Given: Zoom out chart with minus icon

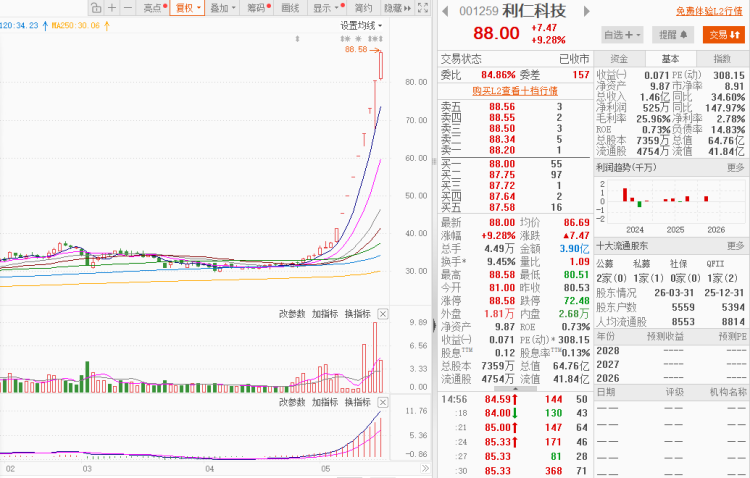Looking at the screenshot, I should pos(128,8).
